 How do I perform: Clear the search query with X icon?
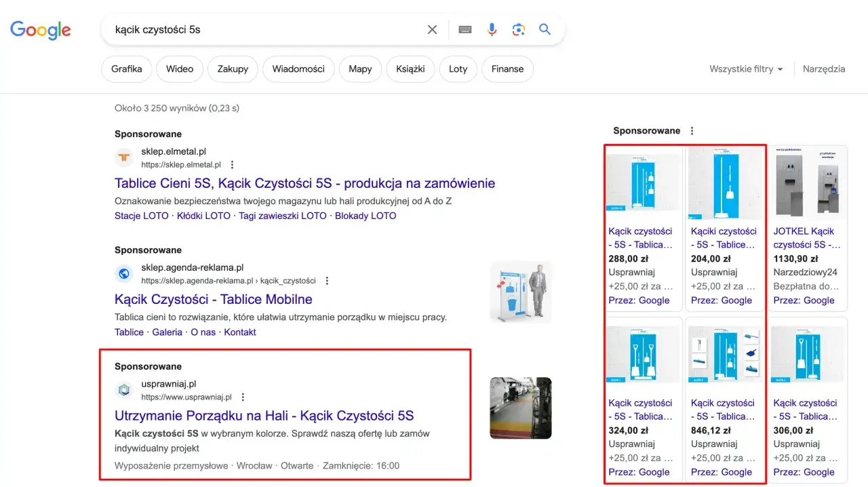point(432,29)
